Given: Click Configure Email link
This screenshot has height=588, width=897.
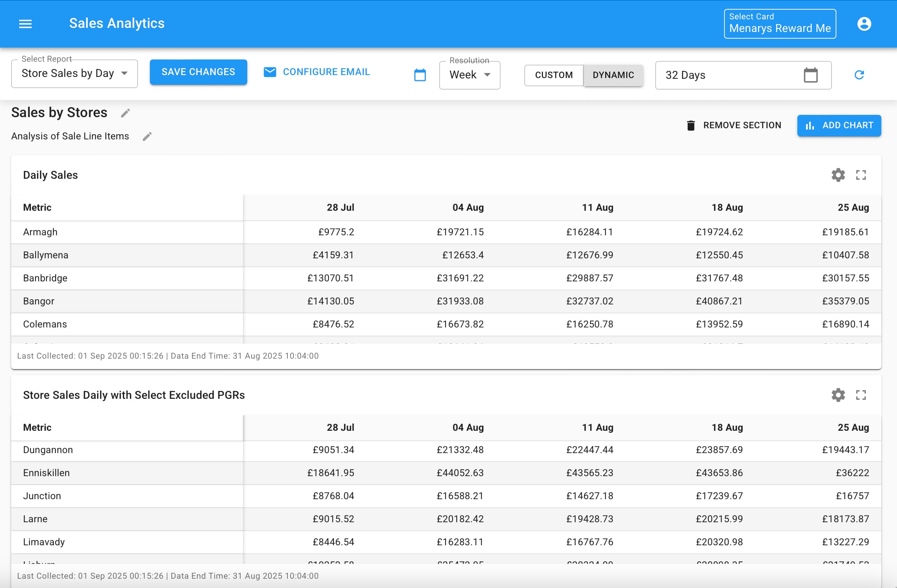Looking at the screenshot, I should click(x=317, y=72).
